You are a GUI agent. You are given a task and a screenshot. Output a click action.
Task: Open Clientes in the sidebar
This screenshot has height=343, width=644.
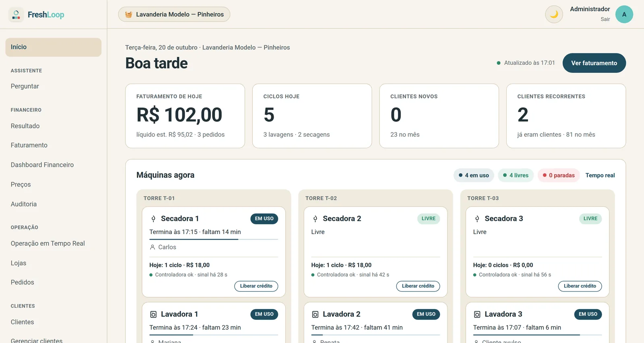23,322
